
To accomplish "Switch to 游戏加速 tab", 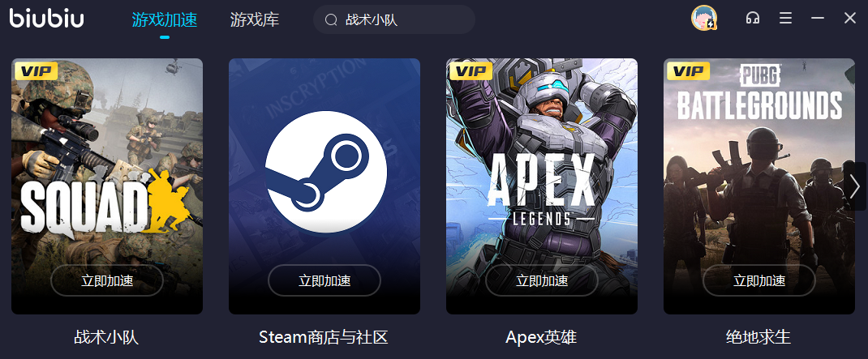I will 165,20.
